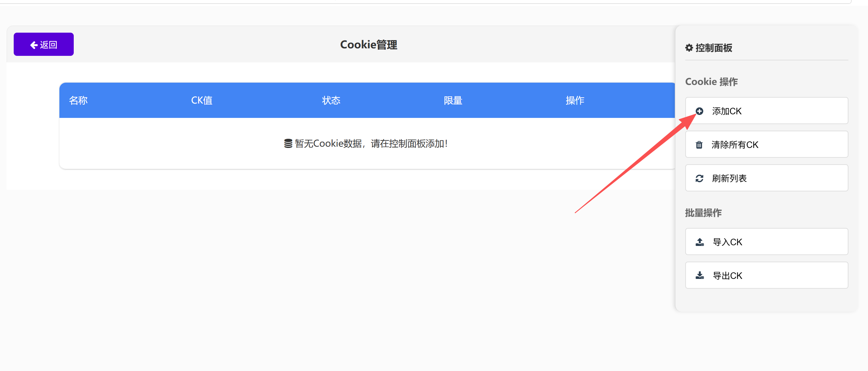Click the gear icon beside 控制面板
868x371 pixels.
[x=689, y=48]
